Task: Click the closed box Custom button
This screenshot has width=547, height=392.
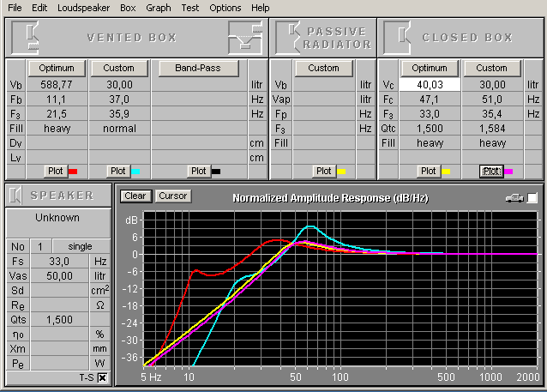Action: (492, 68)
